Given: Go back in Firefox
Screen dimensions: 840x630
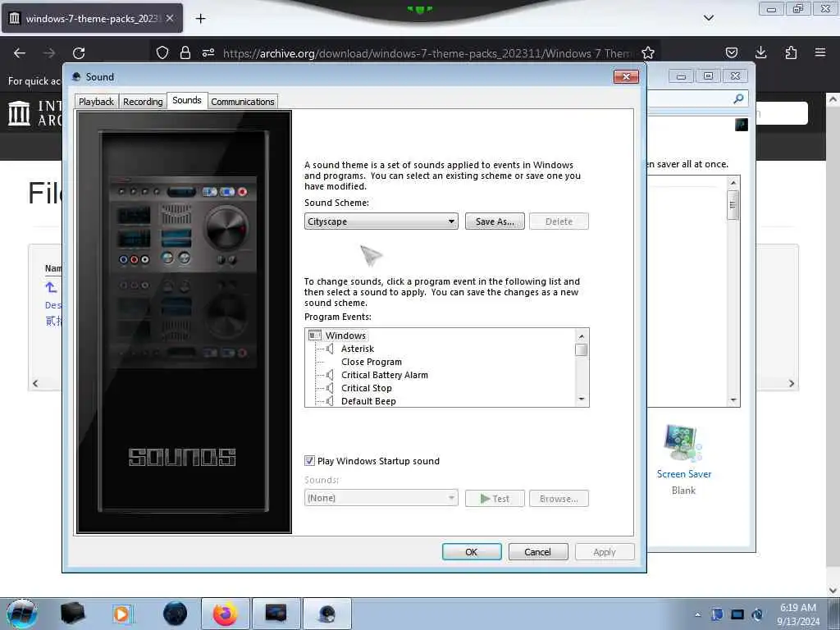Looking at the screenshot, I should point(20,53).
